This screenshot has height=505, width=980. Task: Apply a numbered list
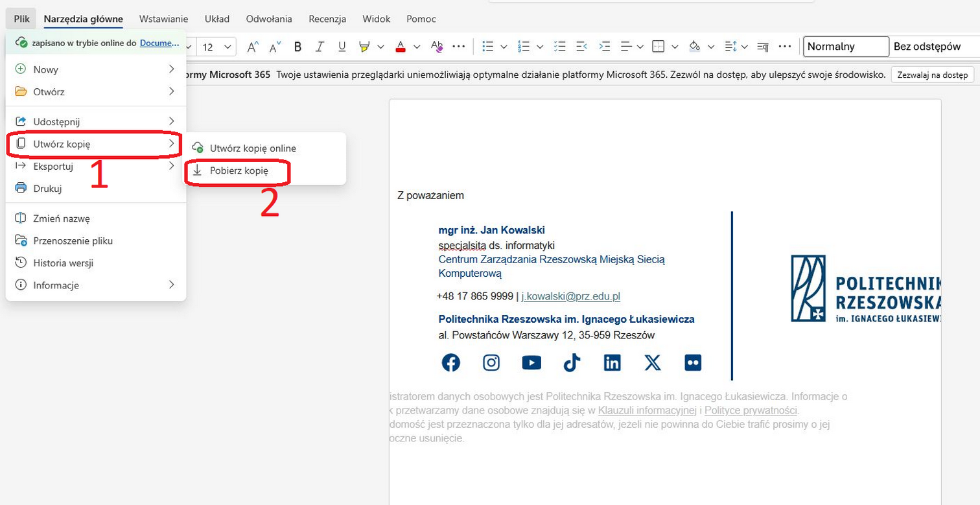(524, 47)
